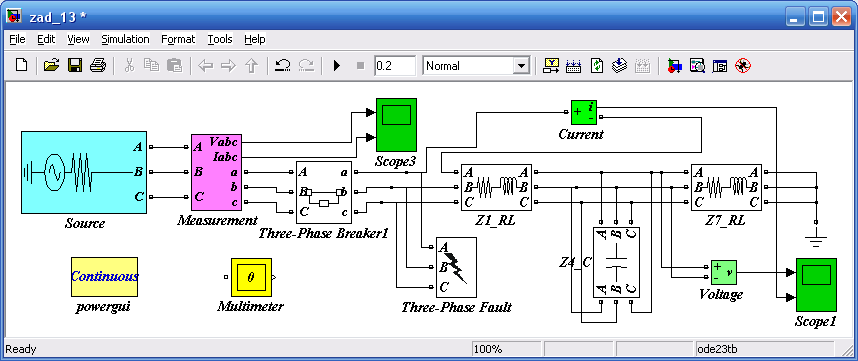Click debug icon with red circle
The height and width of the screenshot is (361, 858).
pos(743,66)
